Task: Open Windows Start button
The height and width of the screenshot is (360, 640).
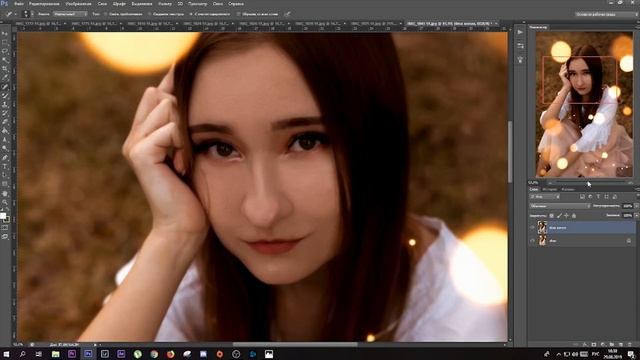Action: click(6, 354)
